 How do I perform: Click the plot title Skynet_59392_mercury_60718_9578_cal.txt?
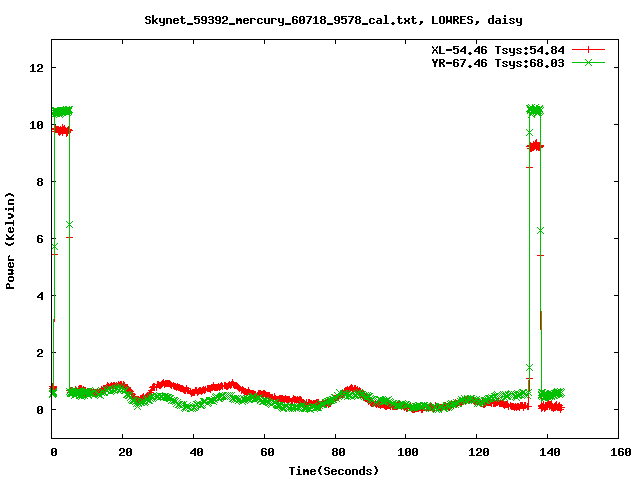[281, 20]
